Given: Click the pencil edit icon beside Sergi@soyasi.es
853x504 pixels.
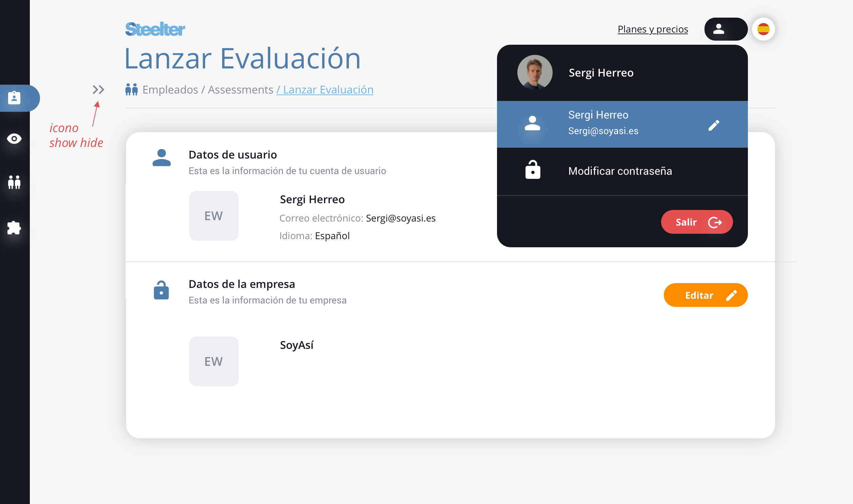Looking at the screenshot, I should [713, 125].
